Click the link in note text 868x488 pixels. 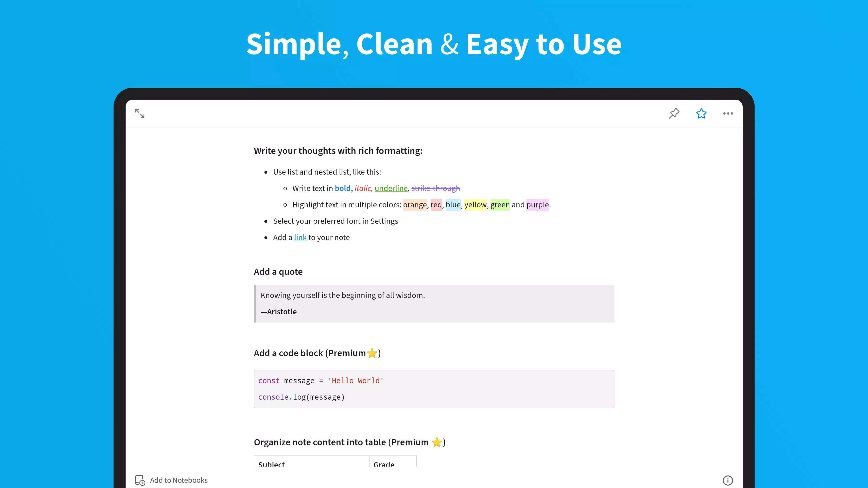(300, 237)
